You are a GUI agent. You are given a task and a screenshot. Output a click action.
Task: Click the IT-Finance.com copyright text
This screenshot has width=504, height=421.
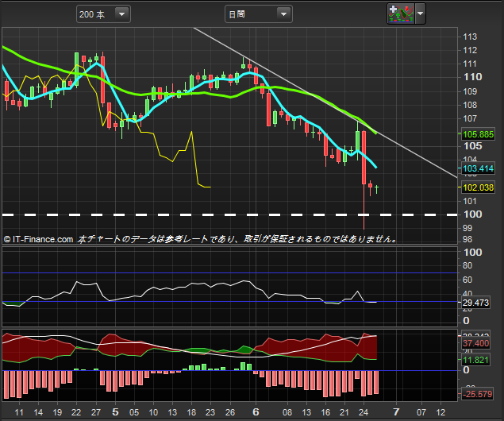pos(38,239)
